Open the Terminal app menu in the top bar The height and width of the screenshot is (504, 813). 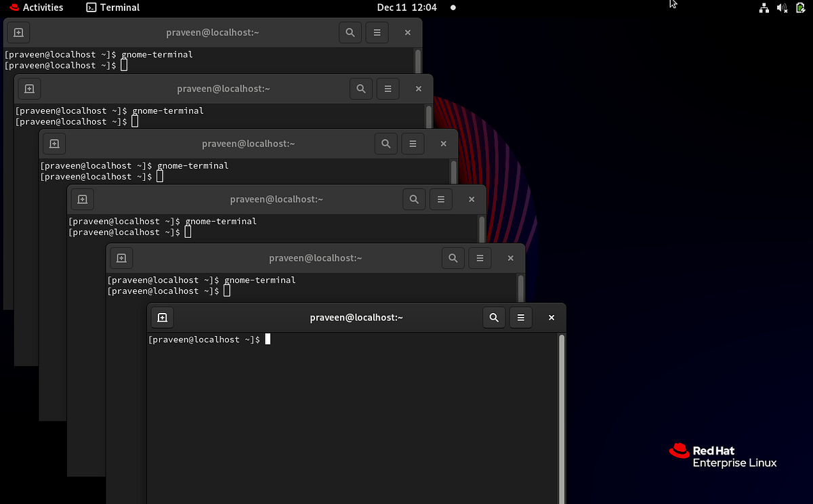[112, 7]
